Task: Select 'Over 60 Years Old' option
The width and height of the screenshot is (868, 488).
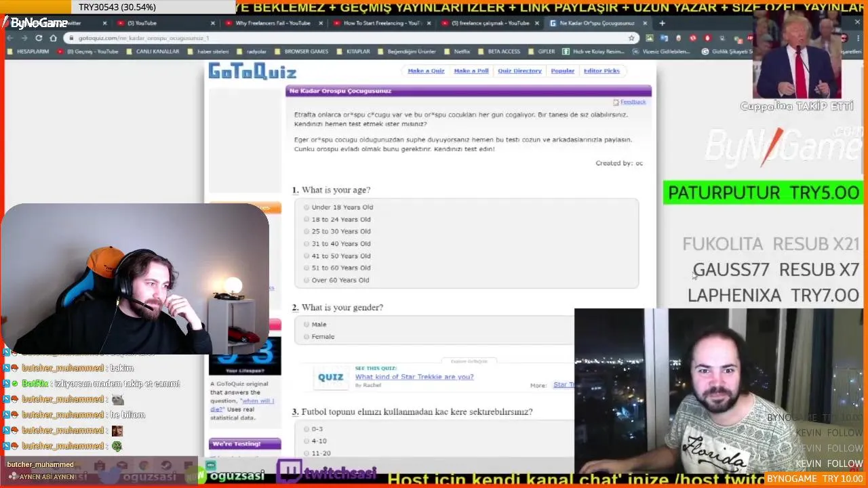Action: 307,280
